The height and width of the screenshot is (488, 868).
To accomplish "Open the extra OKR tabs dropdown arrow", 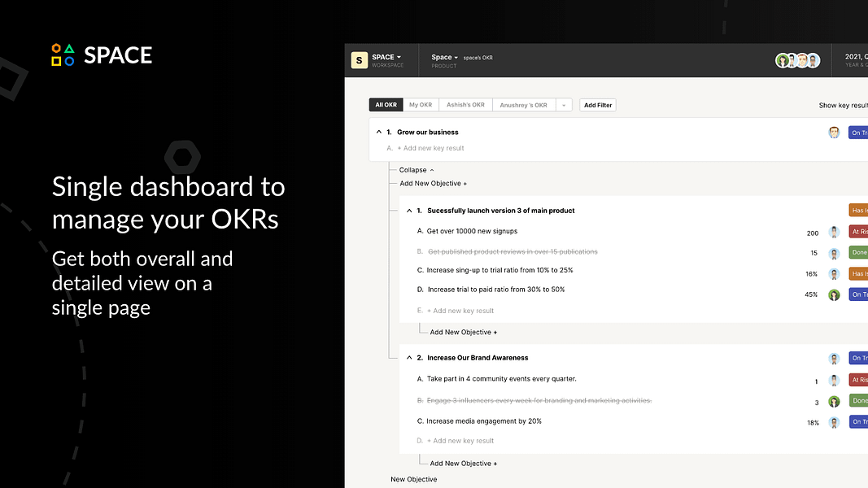I will point(564,104).
